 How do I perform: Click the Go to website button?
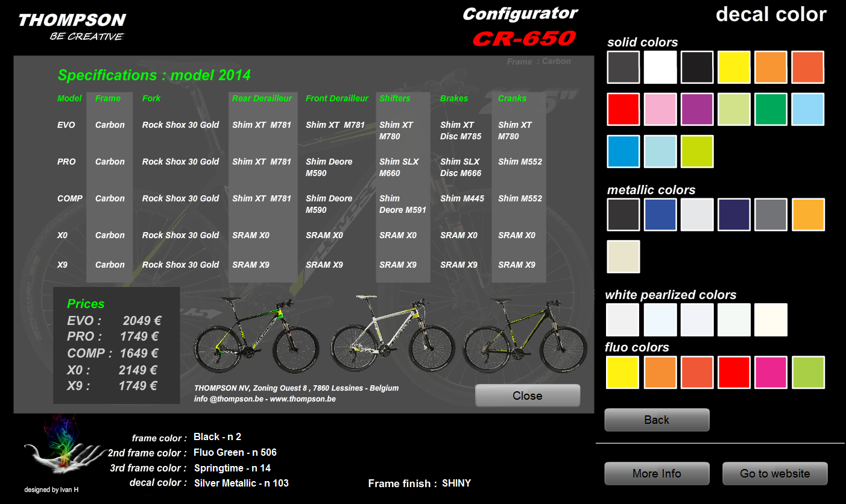pyautogui.click(x=775, y=473)
